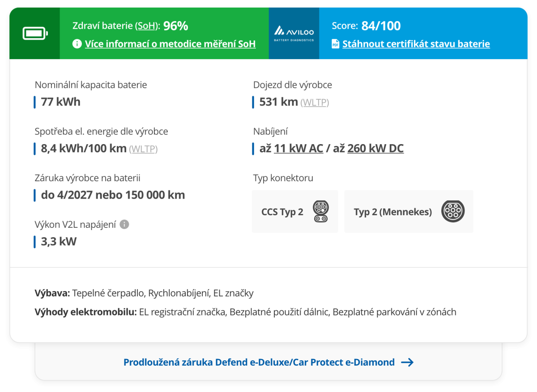
Task: Select the Typ 2 (Mennekes) connector tile
Action: coord(409,211)
